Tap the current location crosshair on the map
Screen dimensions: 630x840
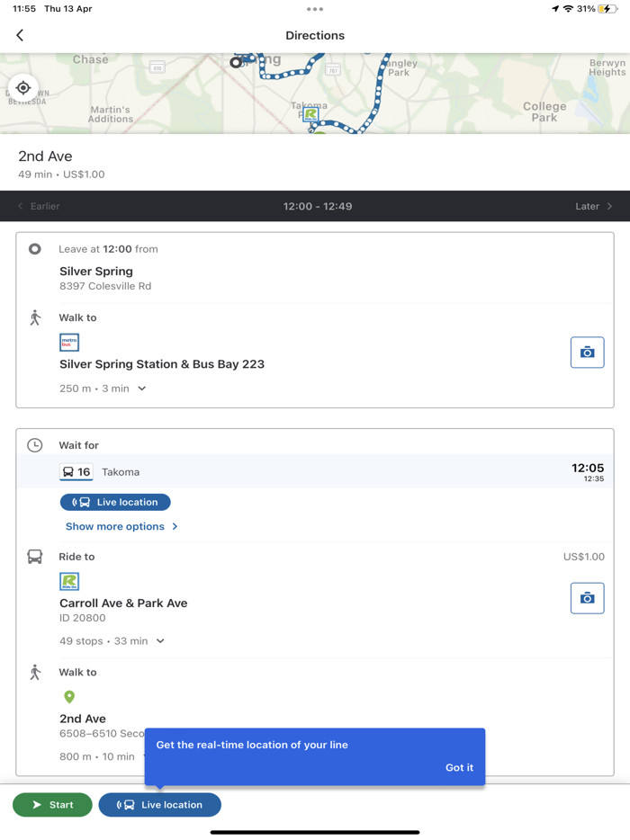pos(22,87)
